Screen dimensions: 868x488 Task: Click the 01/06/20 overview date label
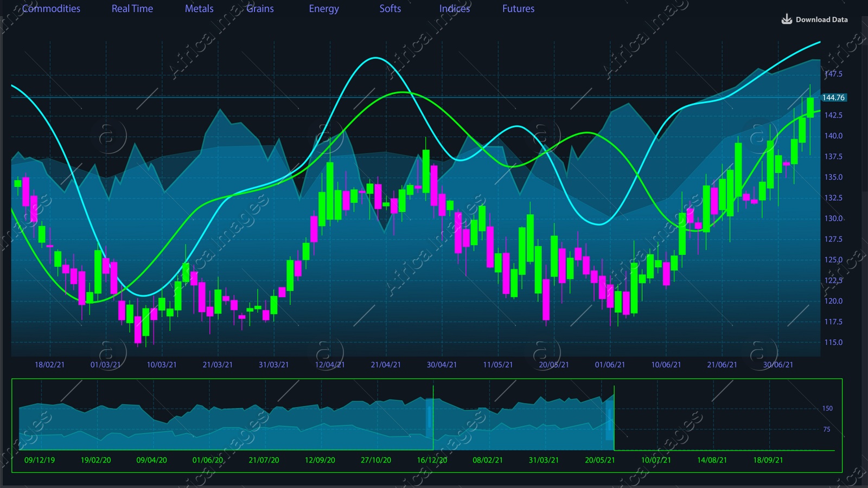[208, 460]
